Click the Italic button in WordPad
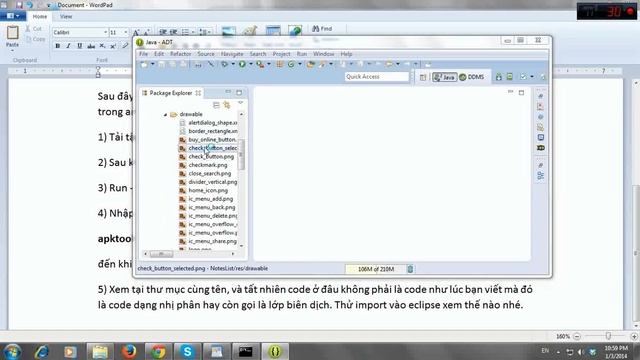Screen dimensions: 640x360 click(x=69, y=46)
